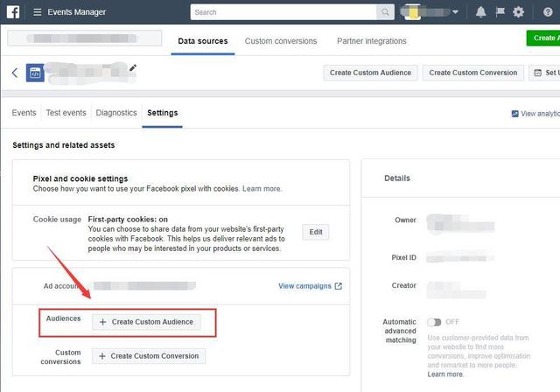The width and height of the screenshot is (560, 392).
Task: Open the Partner integrations tab
Action: tap(371, 41)
